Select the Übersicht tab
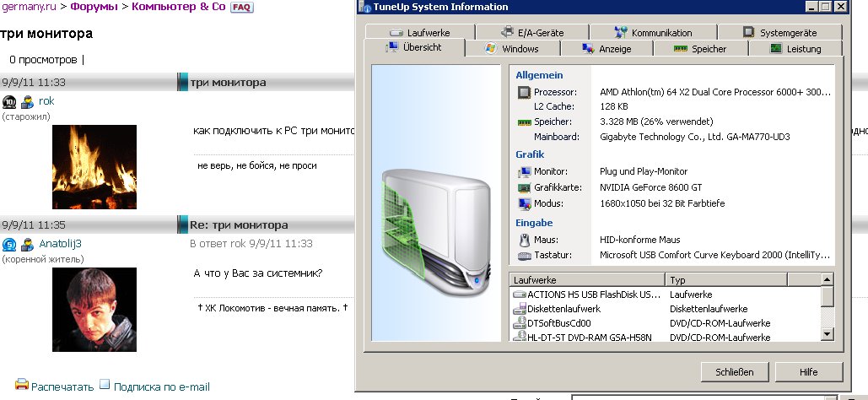The height and width of the screenshot is (400, 868). tap(414, 47)
